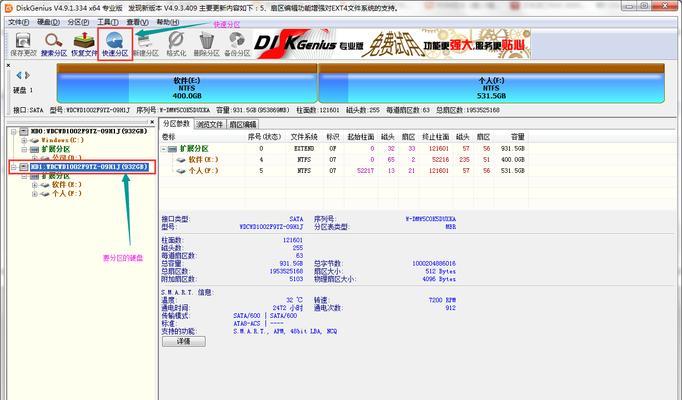682x400 pixels.
Task: Click the 7200 RPM 转速 value
Action: pyautogui.click(x=442, y=300)
